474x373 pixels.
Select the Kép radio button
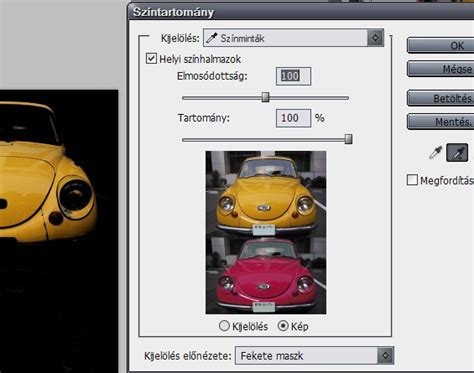283,326
